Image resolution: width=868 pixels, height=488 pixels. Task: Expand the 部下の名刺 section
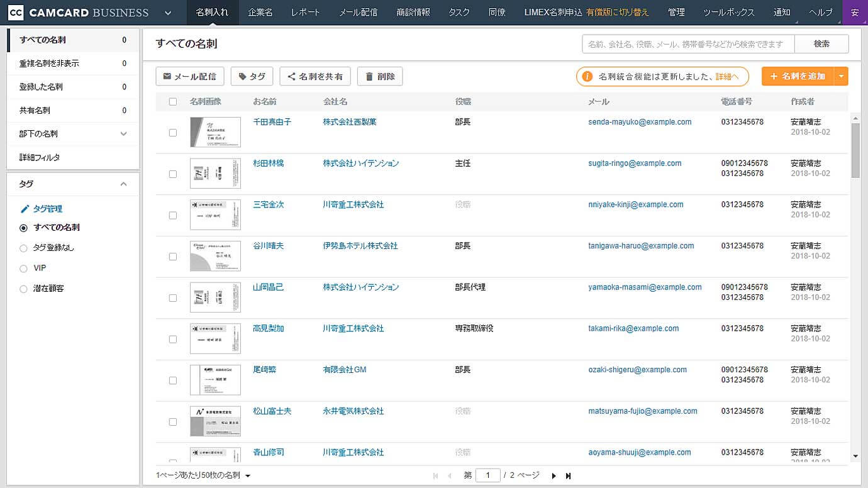pyautogui.click(x=123, y=134)
